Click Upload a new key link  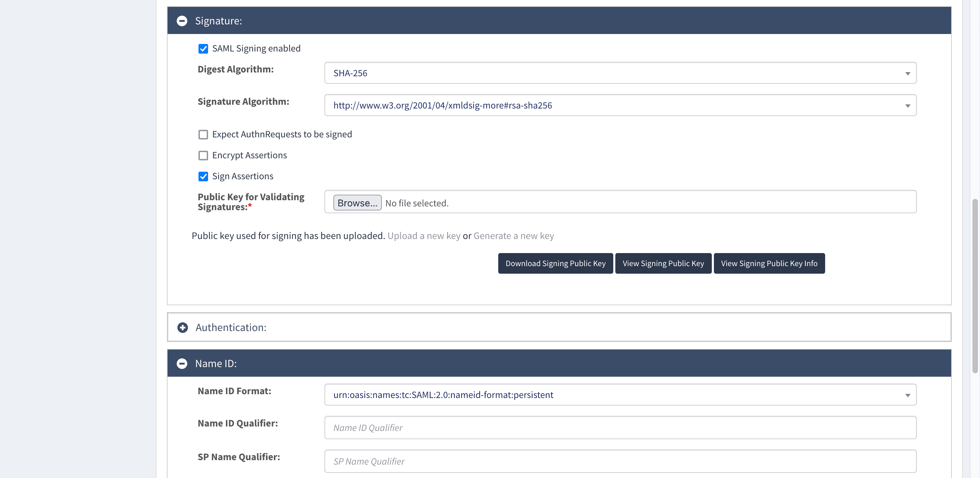click(x=424, y=236)
